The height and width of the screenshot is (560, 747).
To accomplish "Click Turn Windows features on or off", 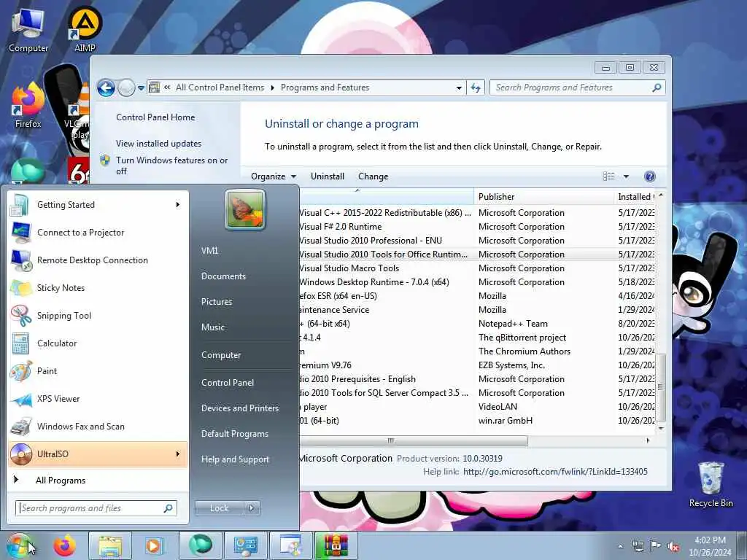I will point(172,166).
